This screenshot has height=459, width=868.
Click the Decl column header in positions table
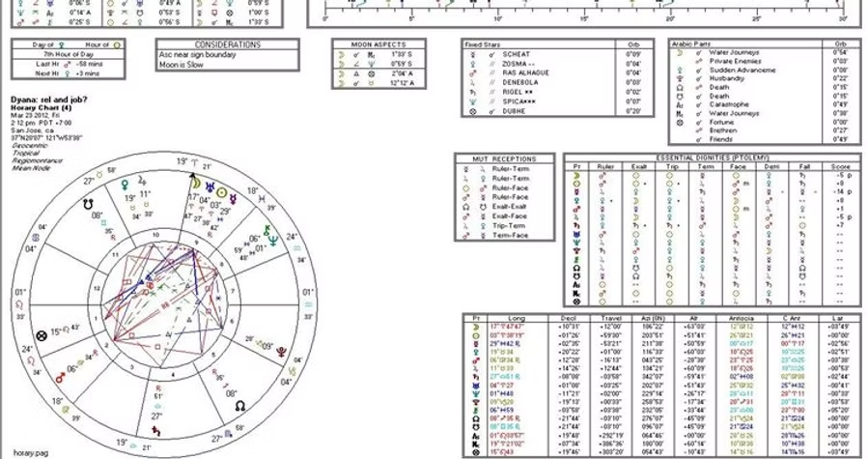pos(571,319)
